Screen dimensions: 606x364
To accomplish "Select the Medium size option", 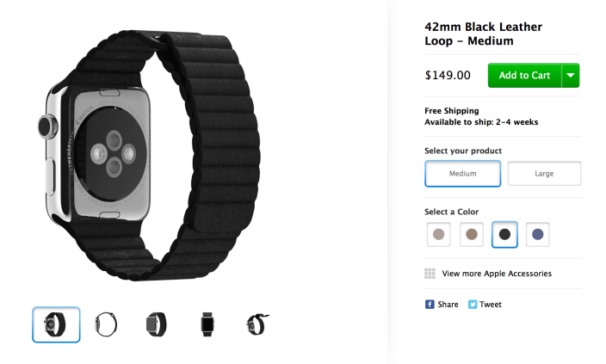I will click(462, 174).
